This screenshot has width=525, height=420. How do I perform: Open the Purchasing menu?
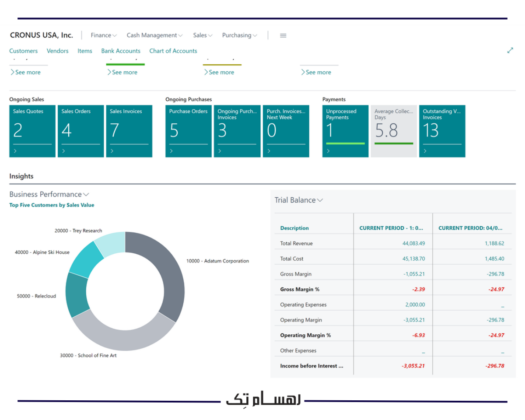pos(239,35)
